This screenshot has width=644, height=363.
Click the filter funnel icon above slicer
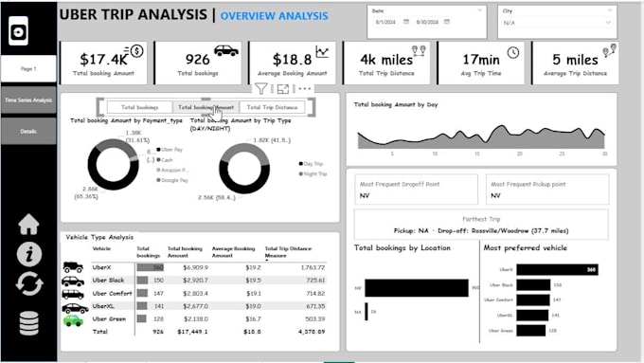click(x=260, y=88)
